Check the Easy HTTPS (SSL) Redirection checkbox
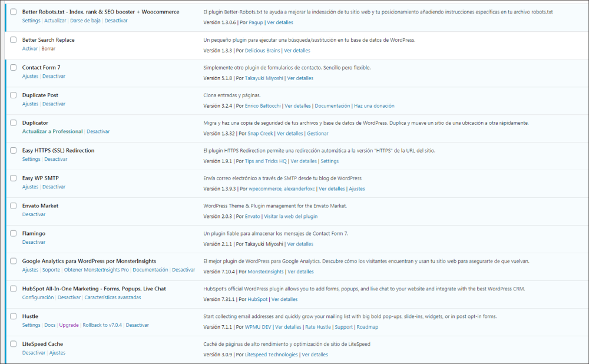 [x=13, y=150]
